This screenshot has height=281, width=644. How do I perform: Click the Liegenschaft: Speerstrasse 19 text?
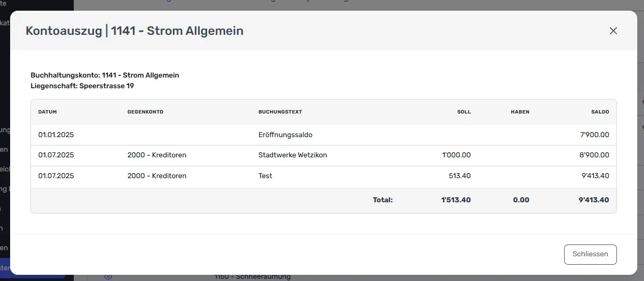point(82,86)
